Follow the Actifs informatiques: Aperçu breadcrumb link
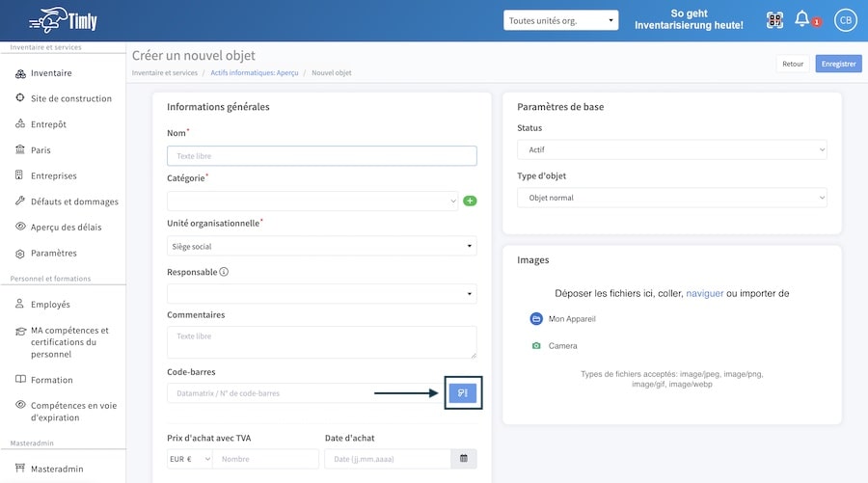 point(254,72)
